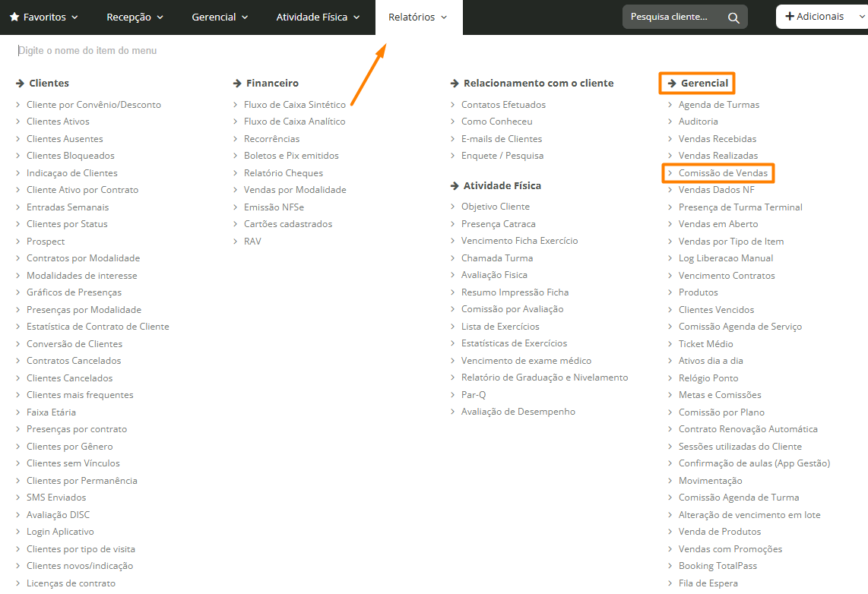
Task: Select Boletos e Pix emitidos
Action: [x=291, y=156]
